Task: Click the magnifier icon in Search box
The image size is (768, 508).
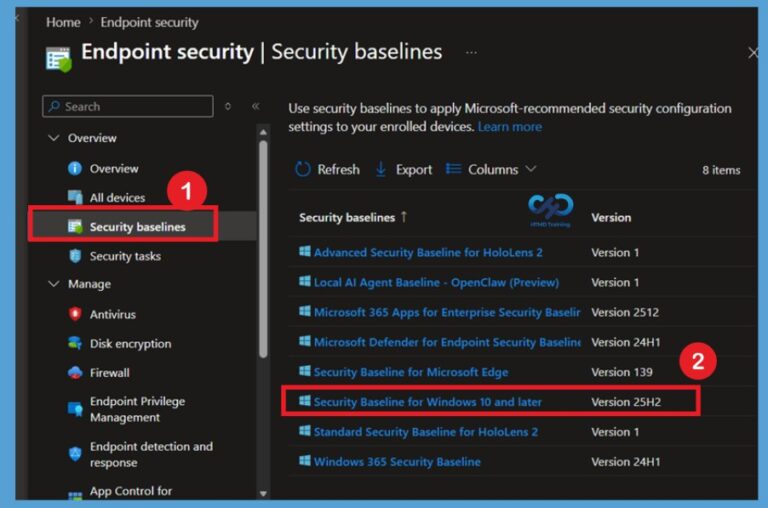Action: pos(54,106)
